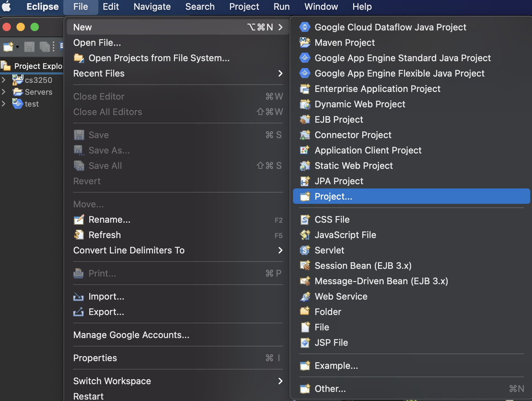Choose Restart in File menu

point(178,396)
